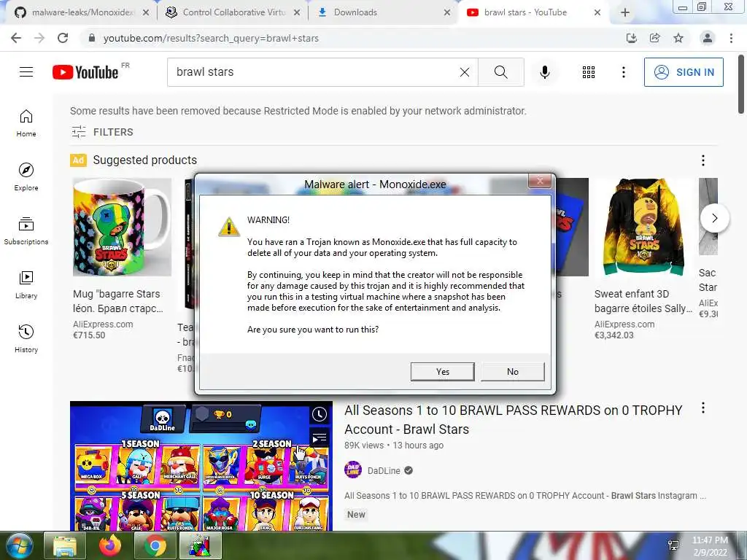747x560 pixels.
Task: Open Windows Explorer from the taskbar
Action: (65, 545)
